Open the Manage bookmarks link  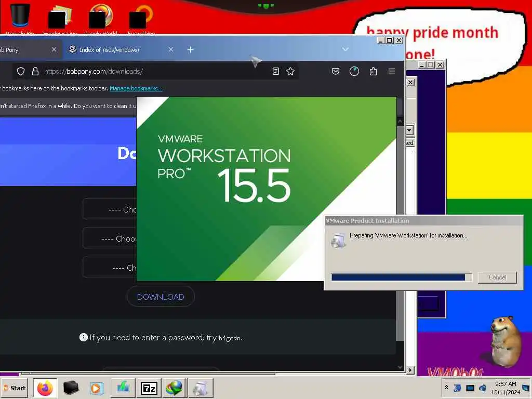(x=136, y=88)
